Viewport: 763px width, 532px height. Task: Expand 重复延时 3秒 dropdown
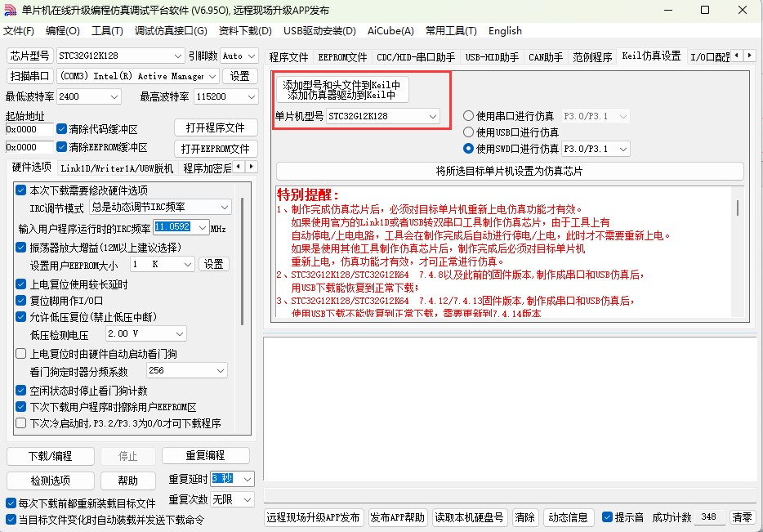tap(248, 479)
